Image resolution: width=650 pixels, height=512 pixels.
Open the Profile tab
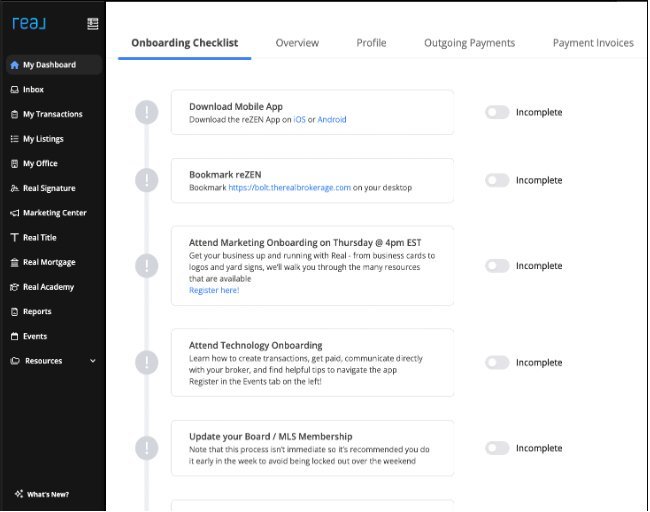click(x=371, y=43)
